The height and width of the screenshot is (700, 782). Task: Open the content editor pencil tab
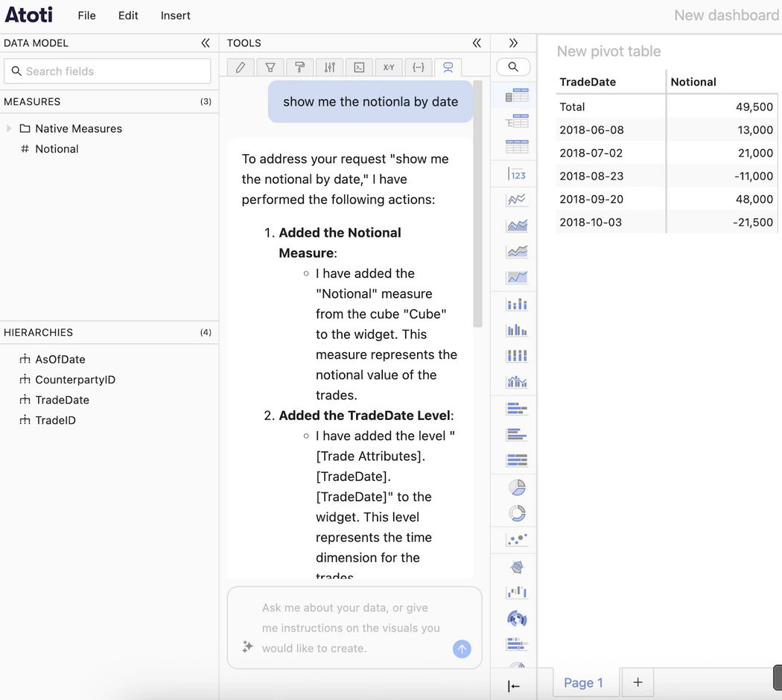(241, 67)
